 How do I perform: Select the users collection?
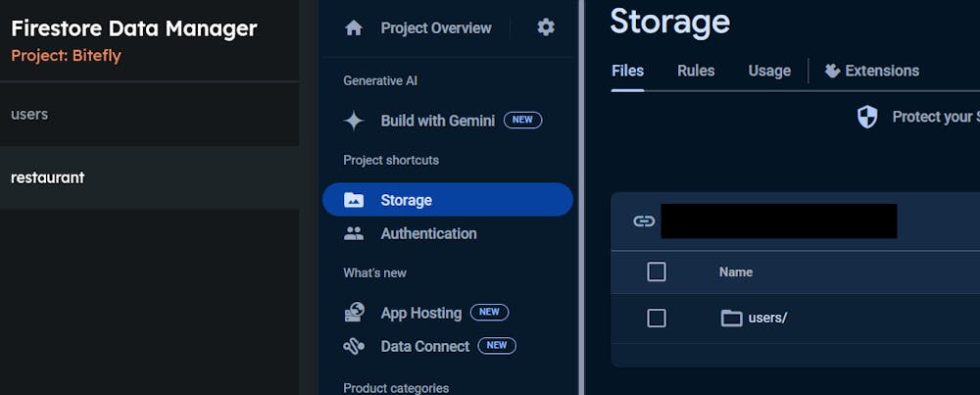29,114
